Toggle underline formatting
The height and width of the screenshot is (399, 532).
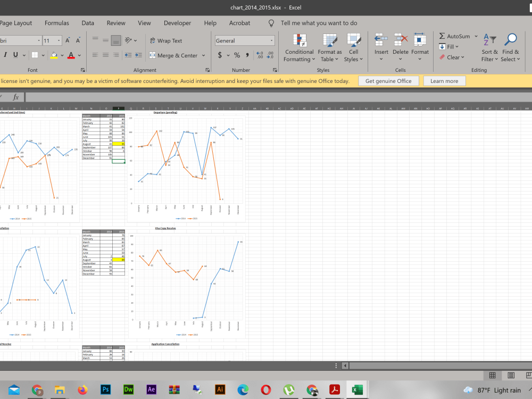pos(15,55)
